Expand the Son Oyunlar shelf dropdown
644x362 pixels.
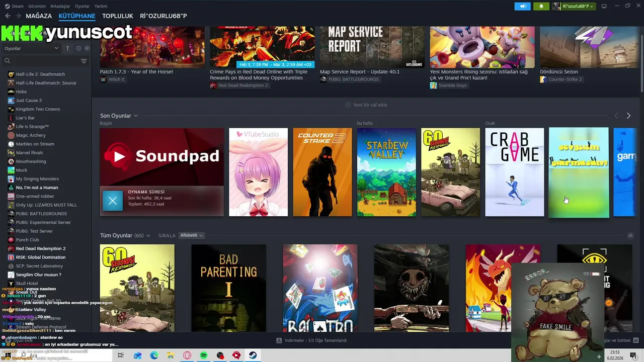(136, 116)
